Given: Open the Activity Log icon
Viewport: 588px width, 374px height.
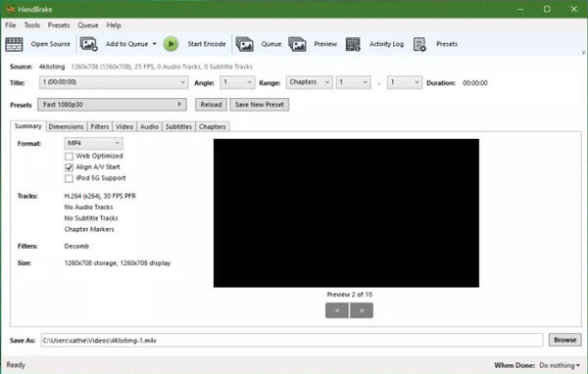Looking at the screenshot, I should pos(353,44).
